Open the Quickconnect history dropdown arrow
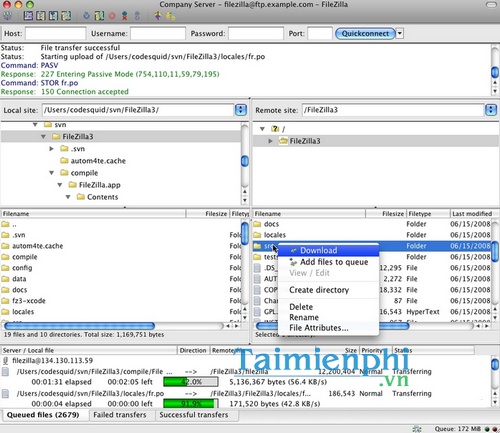The width and height of the screenshot is (500, 433). pyautogui.click(x=400, y=33)
